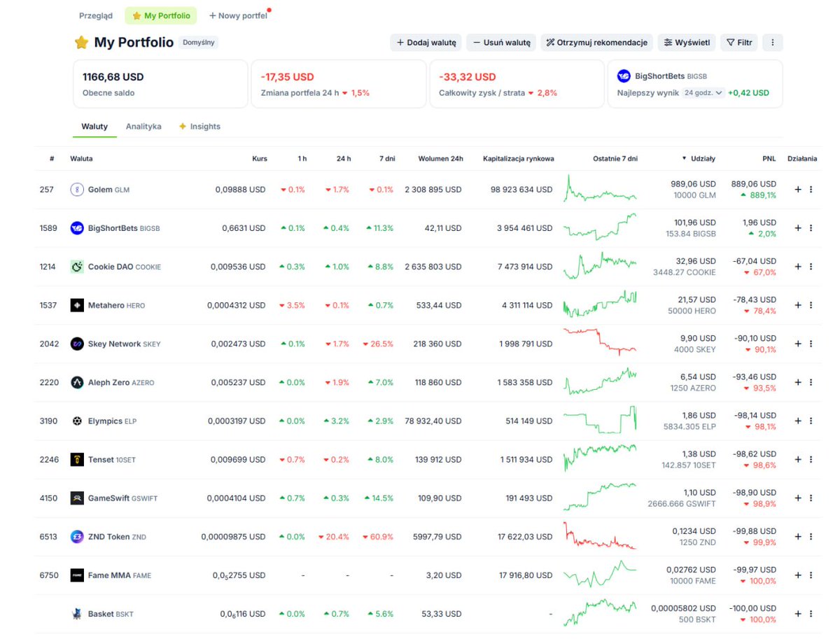This screenshot has height=639, width=840.
Task: Open the portfolio three-dot options menu by the Filtr button
Action: [x=773, y=43]
